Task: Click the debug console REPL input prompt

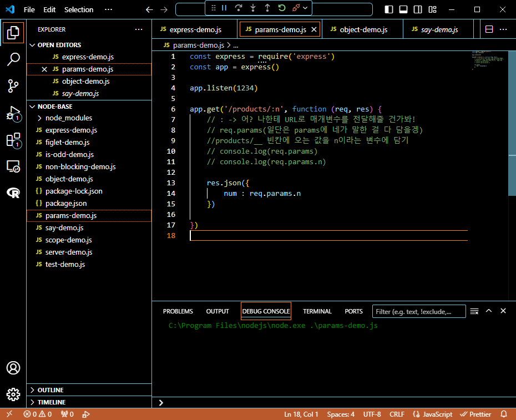Action: [x=333, y=403]
